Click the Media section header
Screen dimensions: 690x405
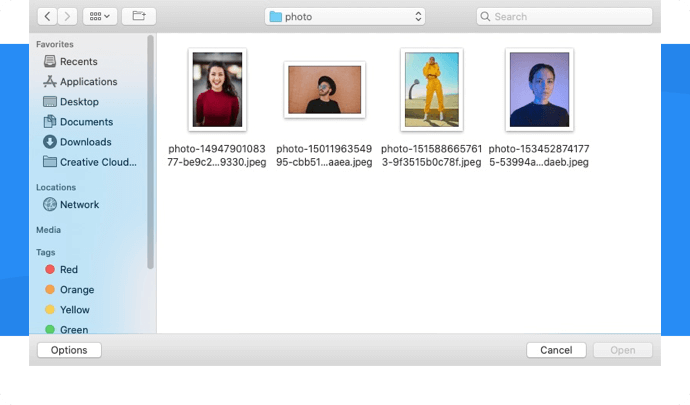pyautogui.click(x=48, y=230)
